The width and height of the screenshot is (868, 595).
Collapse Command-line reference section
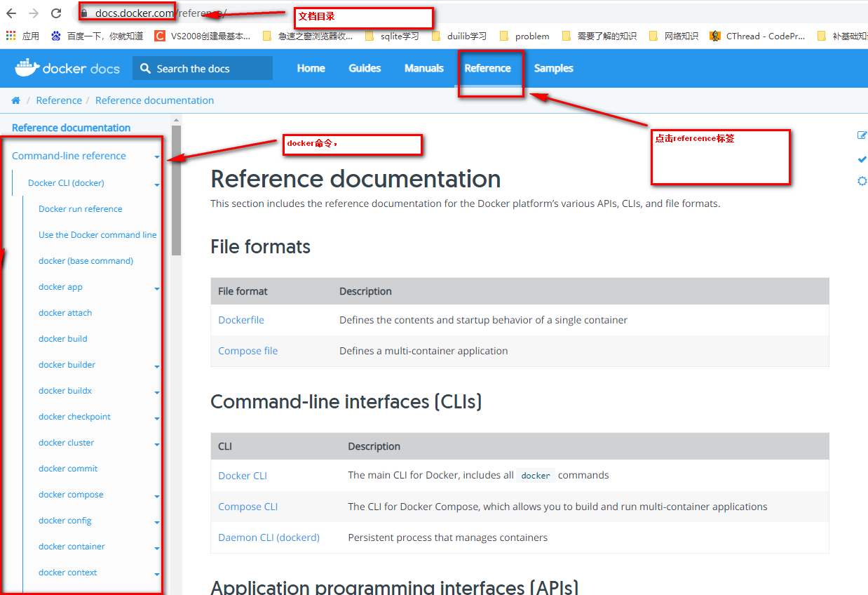click(x=157, y=157)
